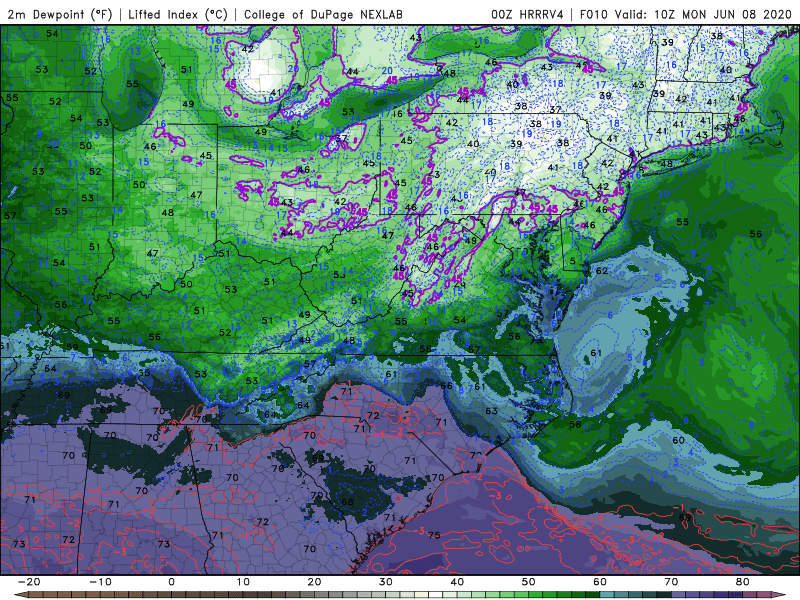The height and width of the screenshot is (600, 800).
Task: Pick the brown swatch under the -20 label
Action: (35, 594)
